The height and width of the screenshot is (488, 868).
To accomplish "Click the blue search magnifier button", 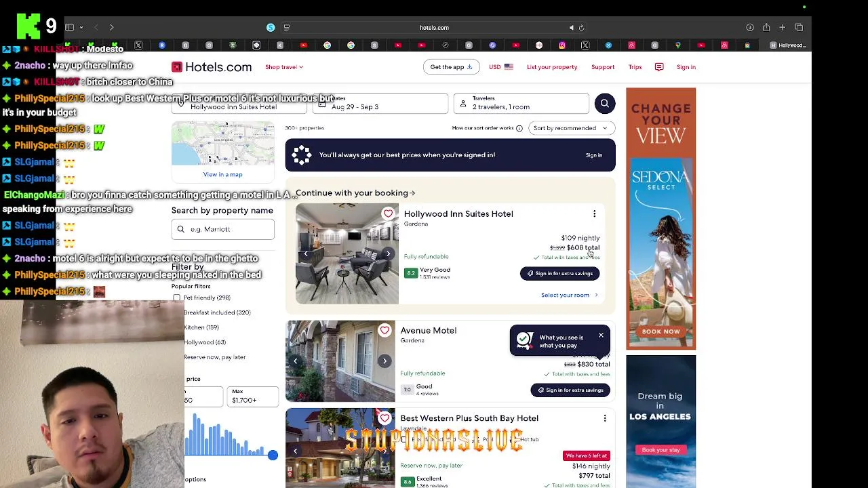I will (x=604, y=103).
